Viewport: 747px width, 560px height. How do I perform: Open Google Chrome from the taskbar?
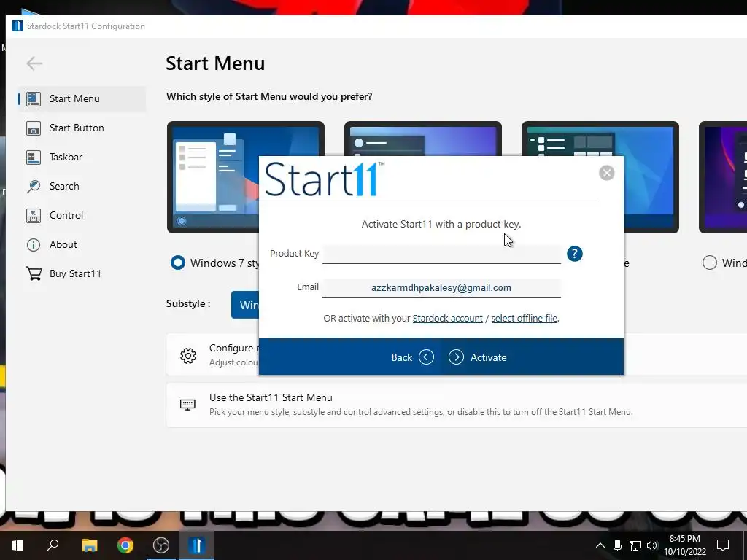pos(125,545)
